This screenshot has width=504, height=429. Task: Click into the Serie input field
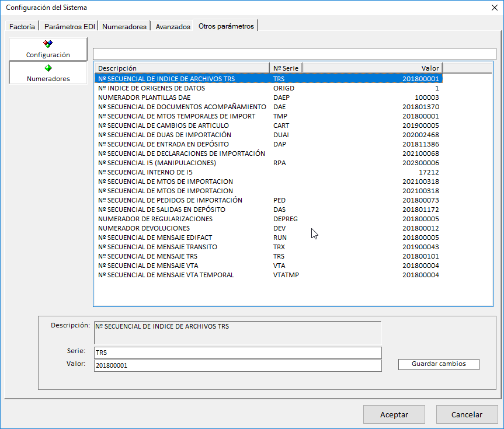(x=237, y=353)
